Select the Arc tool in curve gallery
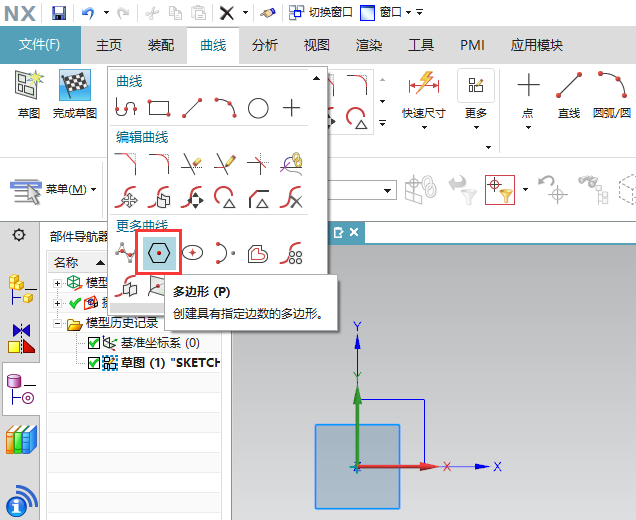 click(x=225, y=108)
